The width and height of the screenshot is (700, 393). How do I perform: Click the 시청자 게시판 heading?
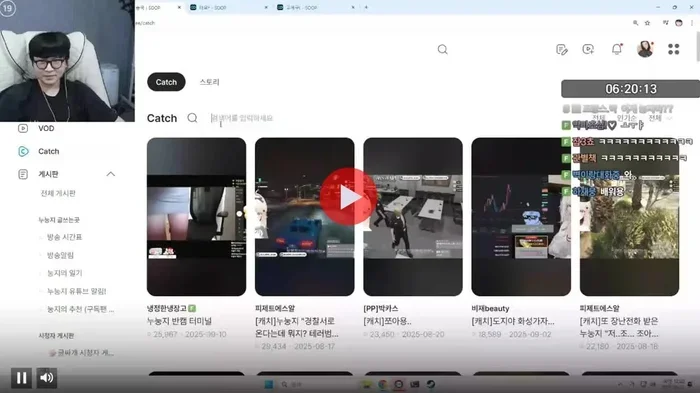pos(56,335)
